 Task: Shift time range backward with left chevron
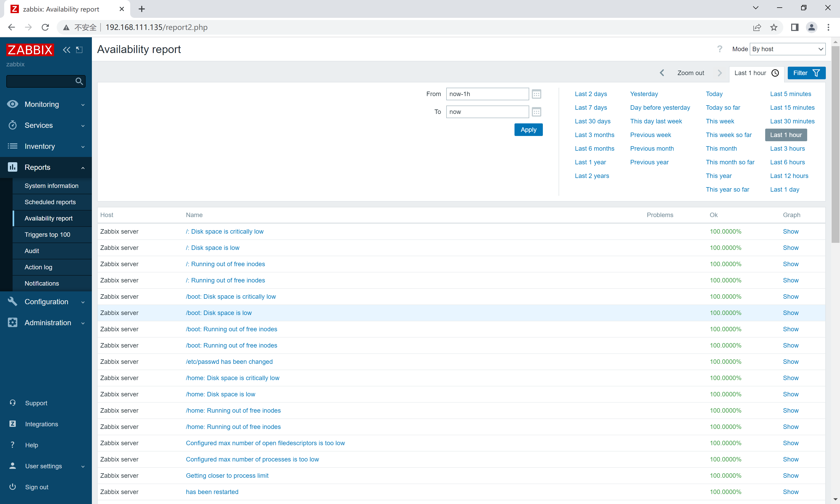tap(662, 73)
